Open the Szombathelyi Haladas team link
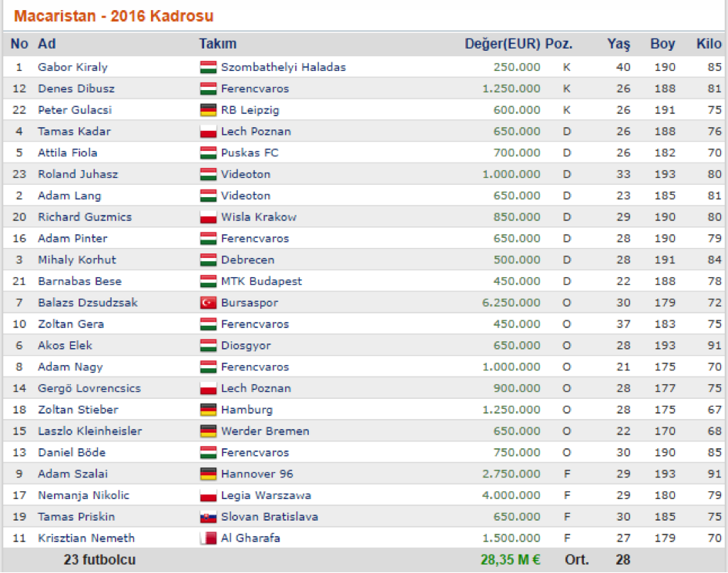The image size is (728, 573). tap(283, 67)
